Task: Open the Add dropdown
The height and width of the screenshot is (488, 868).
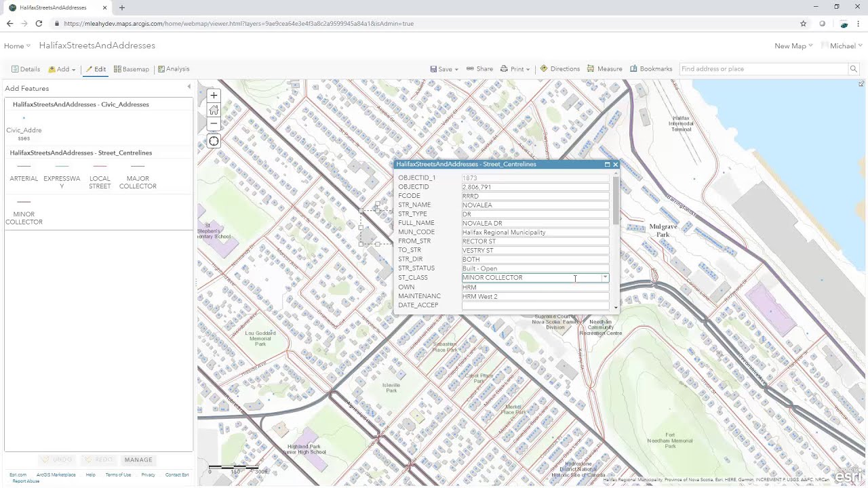Action: tap(62, 69)
